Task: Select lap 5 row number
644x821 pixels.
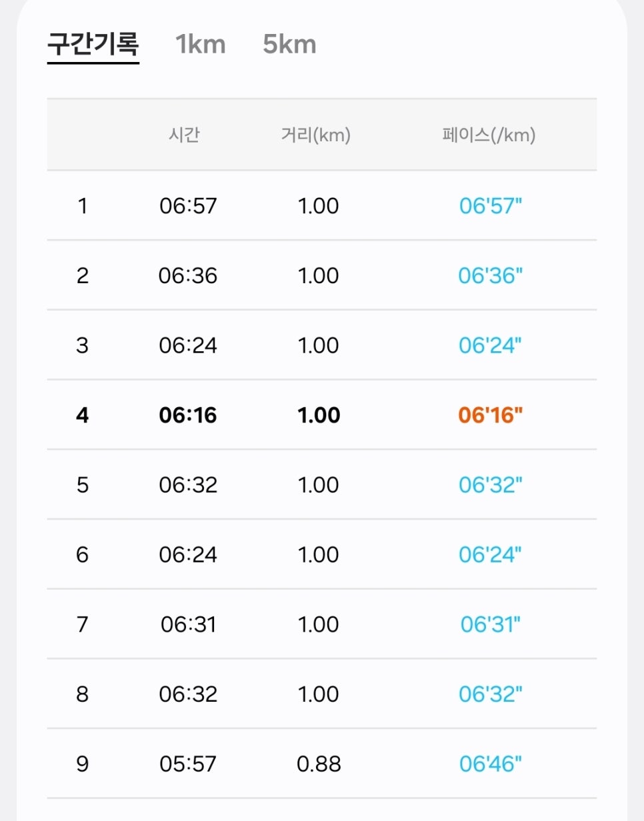Action: (x=82, y=485)
